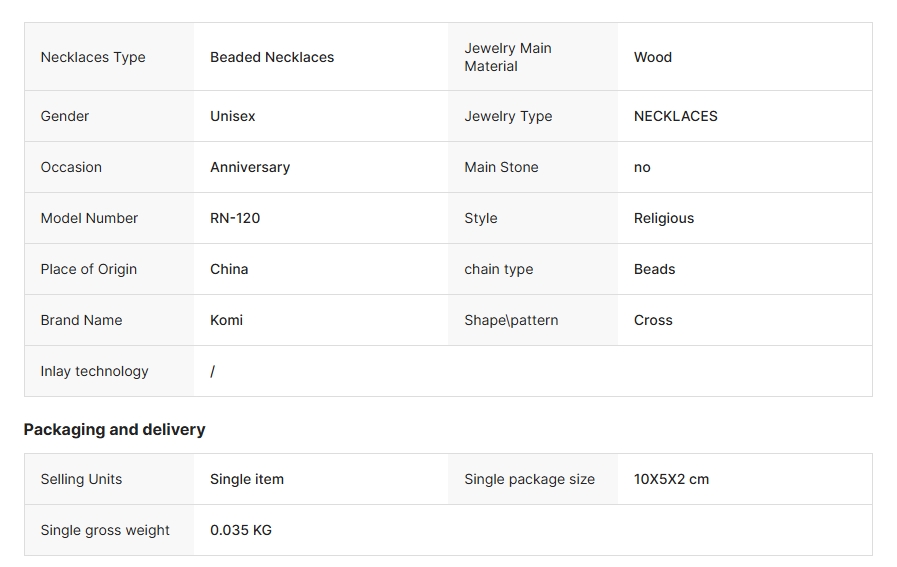
Task: Click the China place of origin value
Action: 229,269
